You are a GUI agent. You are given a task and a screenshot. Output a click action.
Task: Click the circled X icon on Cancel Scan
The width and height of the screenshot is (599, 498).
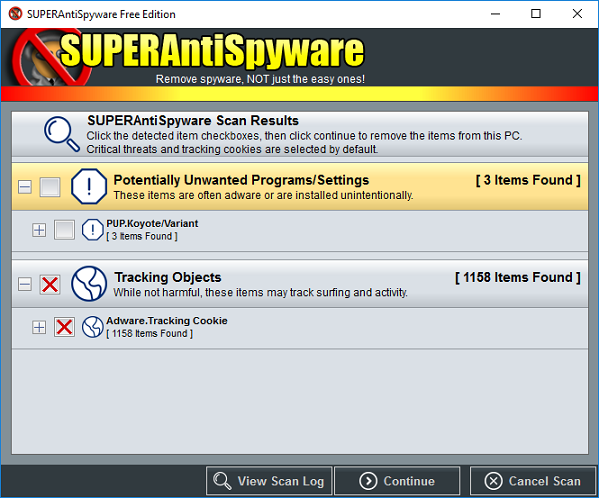pos(493,481)
